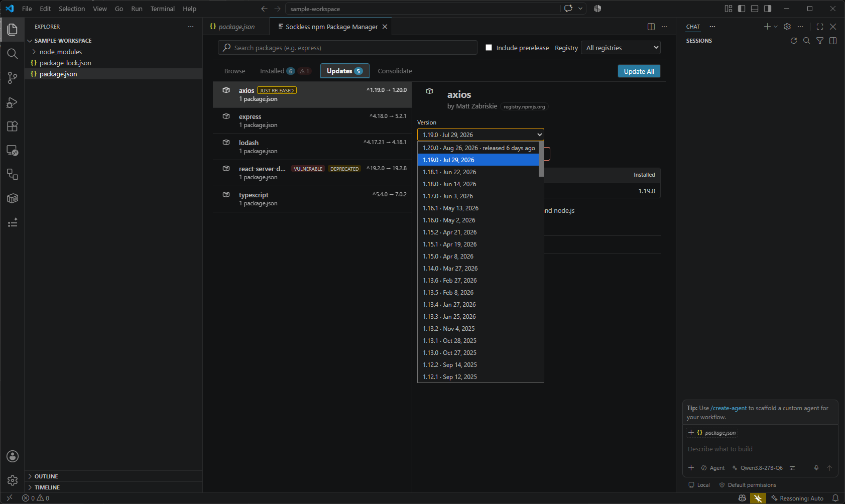The height and width of the screenshot is (504, 845).
Task: Search chat sessions with magnifier icon
Action: pyautogui.click(x=807, y=41)
